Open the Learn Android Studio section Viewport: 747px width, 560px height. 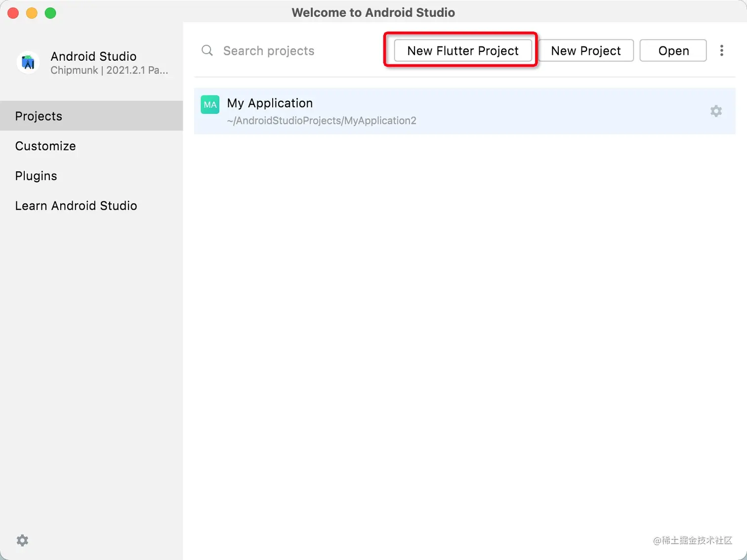pos(76,206)
